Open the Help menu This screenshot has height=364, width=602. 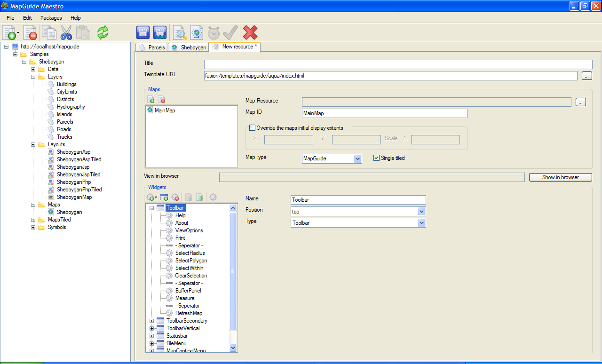pos(76,18)
